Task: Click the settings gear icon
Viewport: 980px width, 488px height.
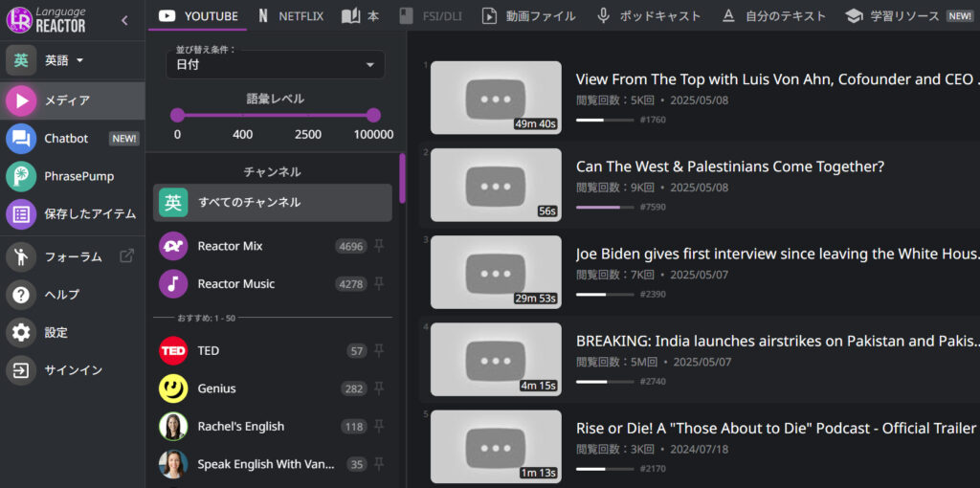Action: pos(21,332)
